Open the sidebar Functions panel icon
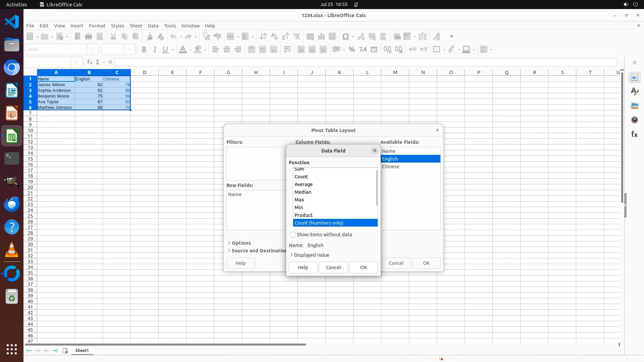Viewport: 644px width, 362px height. 634,134
